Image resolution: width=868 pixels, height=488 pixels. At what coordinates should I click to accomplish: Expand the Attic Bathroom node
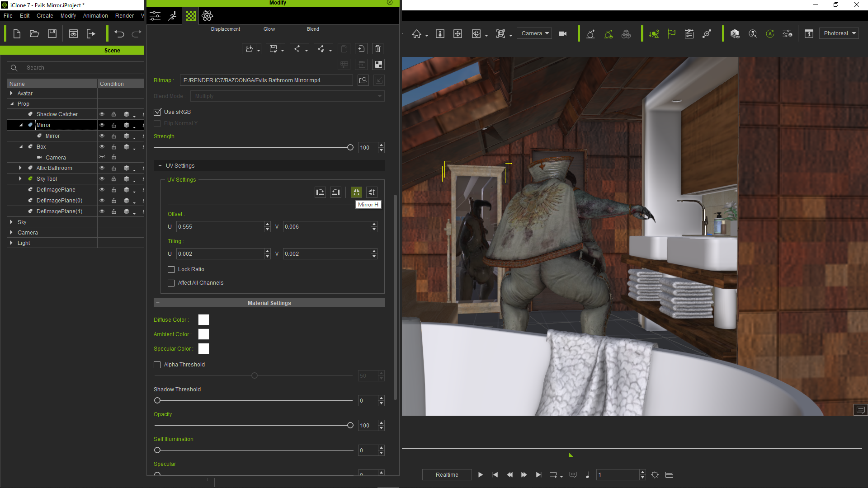coord(20,168)
